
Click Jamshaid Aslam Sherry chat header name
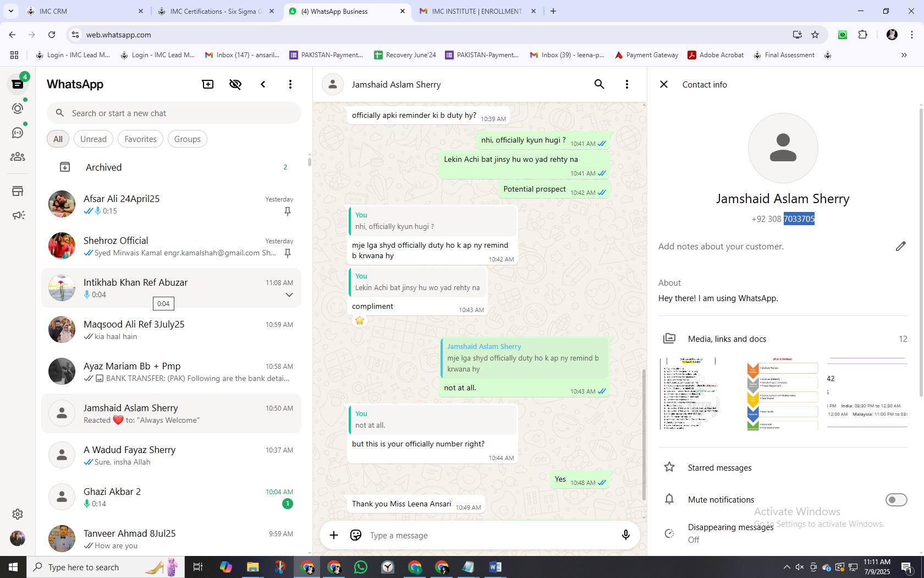[x=396, y=84]
